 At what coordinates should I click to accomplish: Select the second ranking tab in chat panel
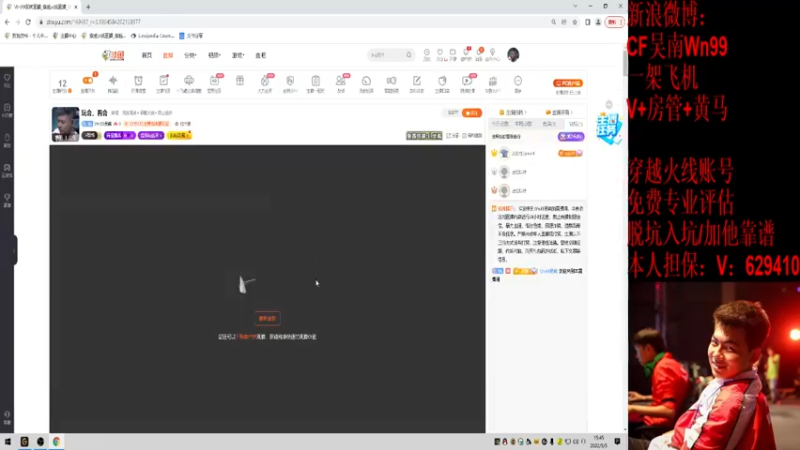point(523,124)
